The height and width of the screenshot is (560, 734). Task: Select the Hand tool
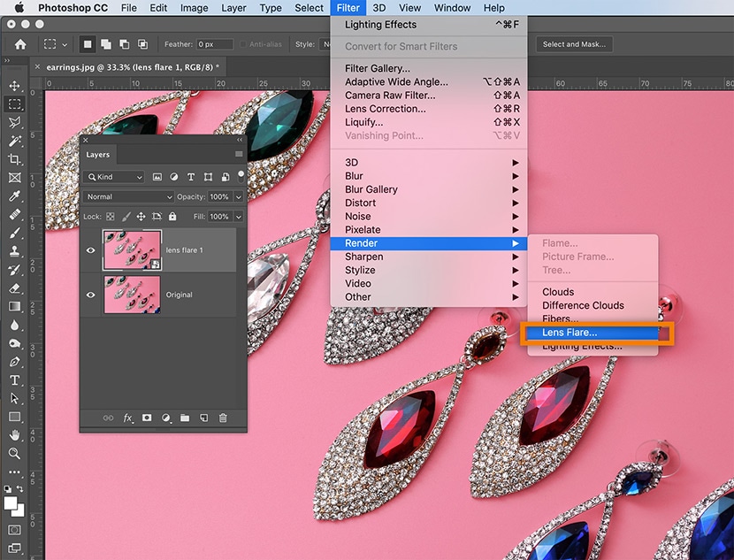click(x=15, y=434)
